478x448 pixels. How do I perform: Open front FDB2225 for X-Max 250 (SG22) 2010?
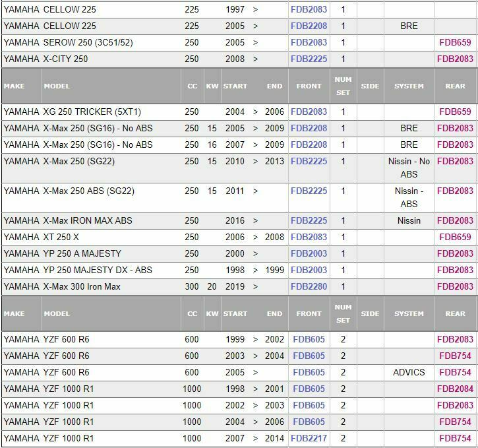(x=309, y=161)
